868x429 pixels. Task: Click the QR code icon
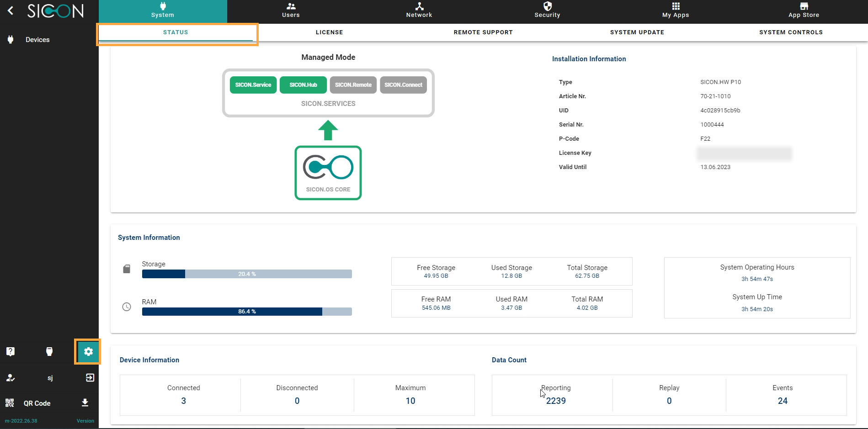pos(10,403)
